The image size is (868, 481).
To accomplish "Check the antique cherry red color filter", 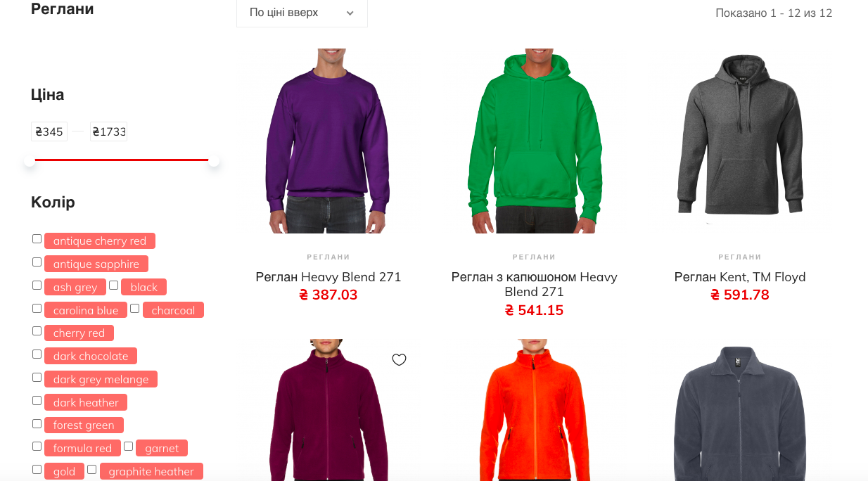I will [x=37, y=239].
